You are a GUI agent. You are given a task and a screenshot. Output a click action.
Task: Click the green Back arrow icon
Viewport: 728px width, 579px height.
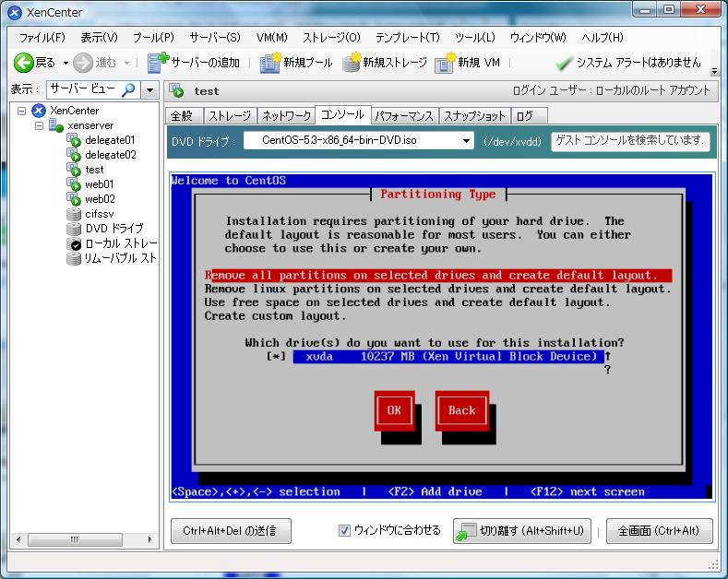click(x=23, y=63)
